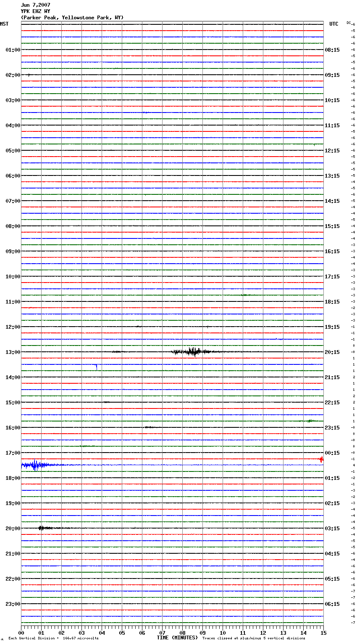
Task: Click the '08:15' UTC time label
Action: (x=332, y=50)
